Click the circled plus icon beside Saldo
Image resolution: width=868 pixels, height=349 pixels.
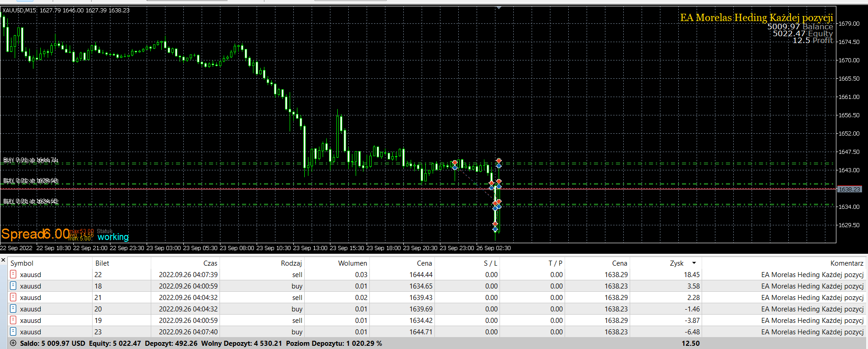(x=13, y=343)
